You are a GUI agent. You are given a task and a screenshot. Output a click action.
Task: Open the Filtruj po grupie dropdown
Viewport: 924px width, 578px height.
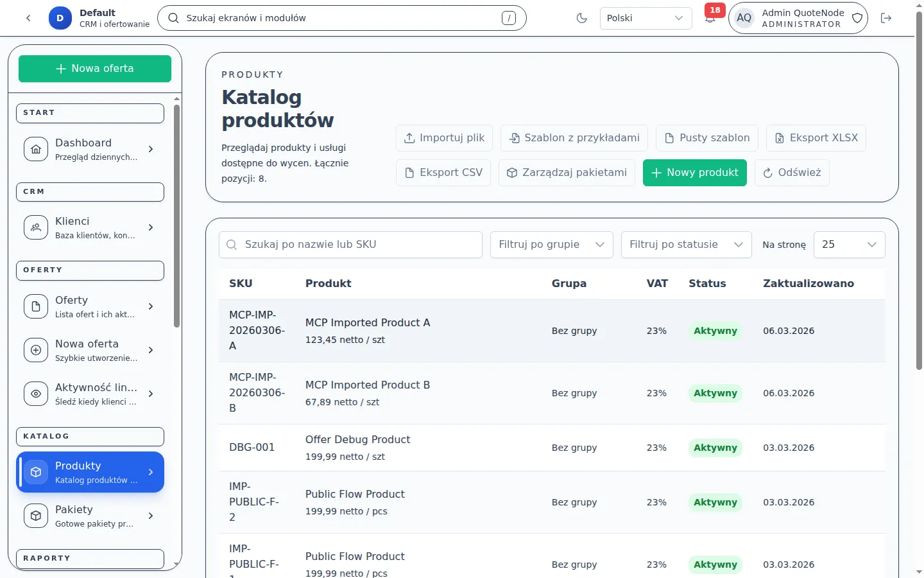pyautogui.click(x=551, y=244)
